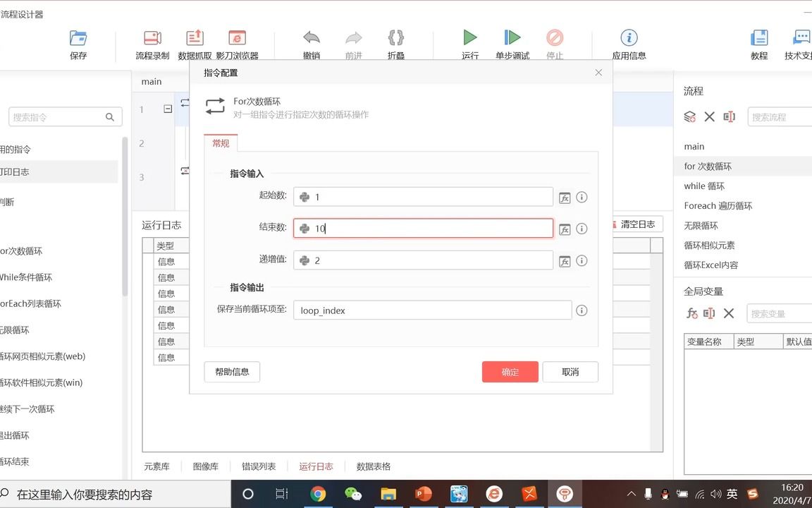Click the fx expression icon beside 结束数
This screenshot has height=508, width=812.
coord(565,229)
